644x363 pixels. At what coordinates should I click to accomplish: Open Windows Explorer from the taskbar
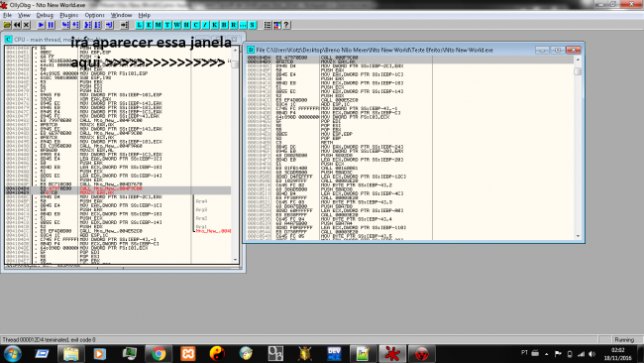pyautogui.click(x=71, y=353)
